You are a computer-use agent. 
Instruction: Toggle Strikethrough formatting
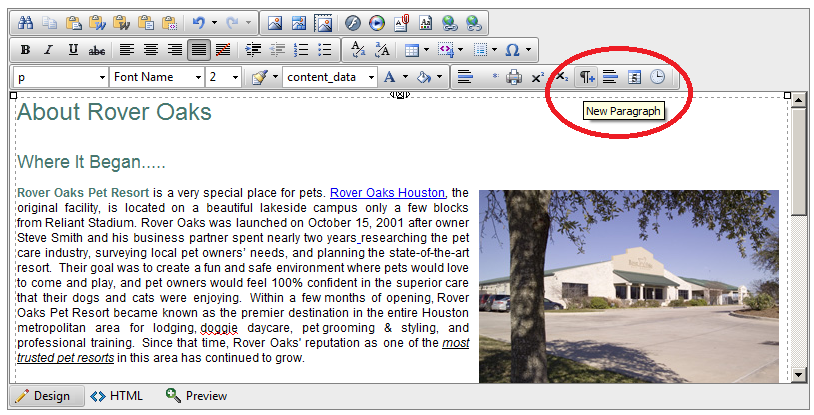click(97, 50)
